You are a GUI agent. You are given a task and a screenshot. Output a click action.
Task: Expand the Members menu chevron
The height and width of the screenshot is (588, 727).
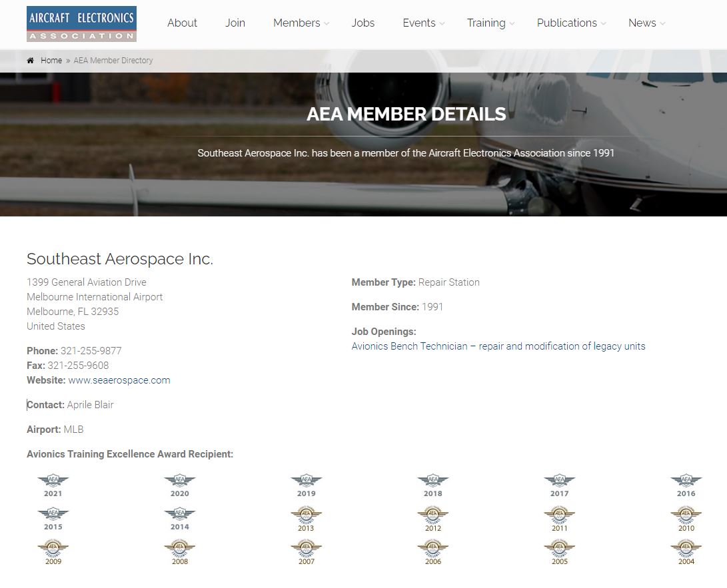[327, 23]
